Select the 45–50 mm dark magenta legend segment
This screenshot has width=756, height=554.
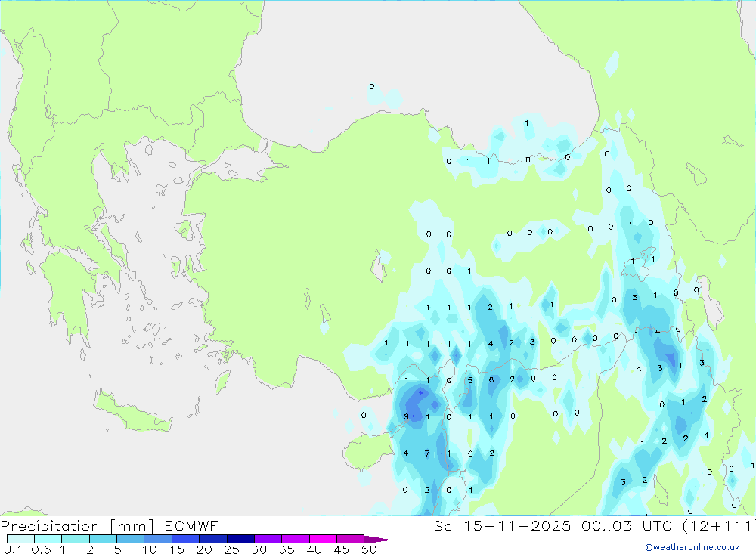coord(351,539)
